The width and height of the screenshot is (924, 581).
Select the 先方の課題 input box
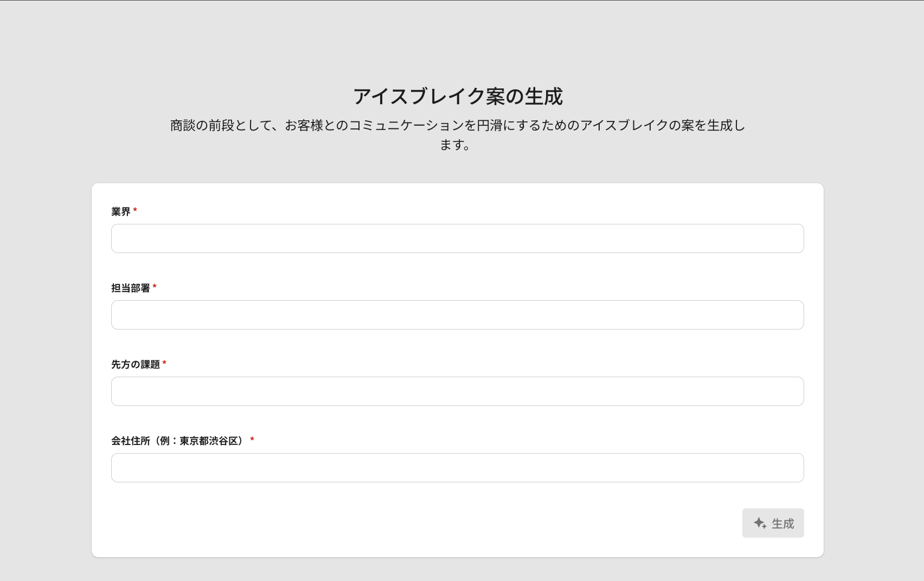point(457,391)
